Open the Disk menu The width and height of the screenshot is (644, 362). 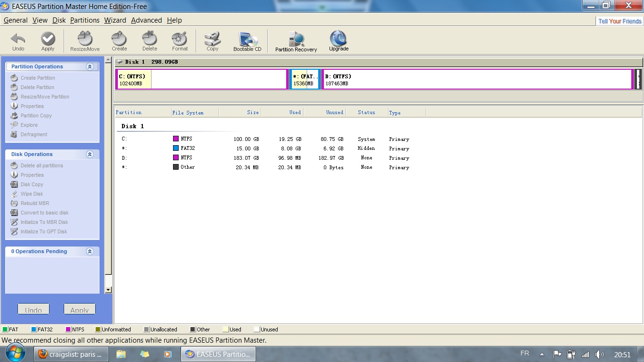point(59,20)
